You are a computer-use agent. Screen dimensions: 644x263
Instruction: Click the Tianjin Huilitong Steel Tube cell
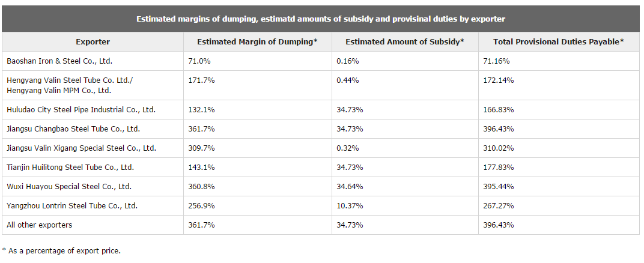tap(70, 168)
